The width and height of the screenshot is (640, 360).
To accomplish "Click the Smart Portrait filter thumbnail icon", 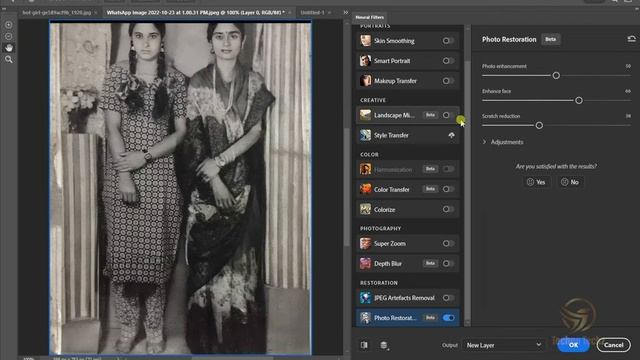I will click(365, 60).
